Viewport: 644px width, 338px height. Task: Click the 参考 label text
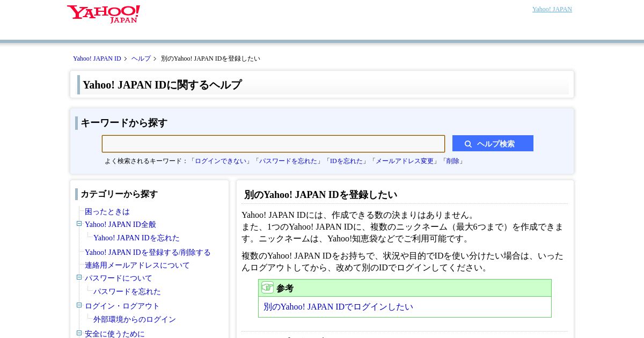pos(285,288)
